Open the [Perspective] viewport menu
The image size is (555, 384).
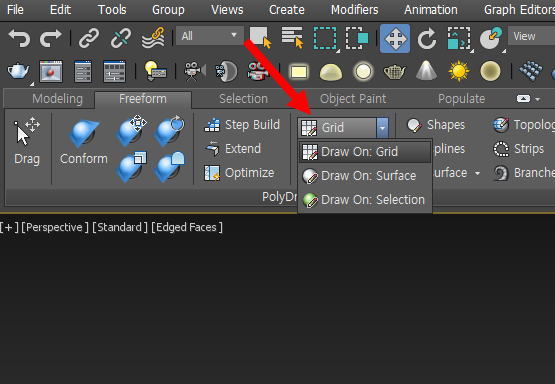click(55, 227)
